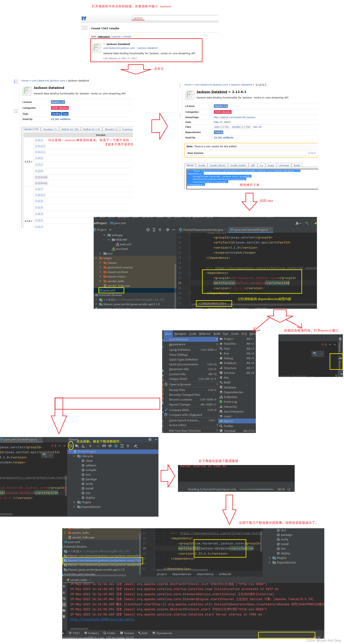Expand the Plugins node in the Maven panel
This screenshot has height=644, width=344.
pos(74,502)
